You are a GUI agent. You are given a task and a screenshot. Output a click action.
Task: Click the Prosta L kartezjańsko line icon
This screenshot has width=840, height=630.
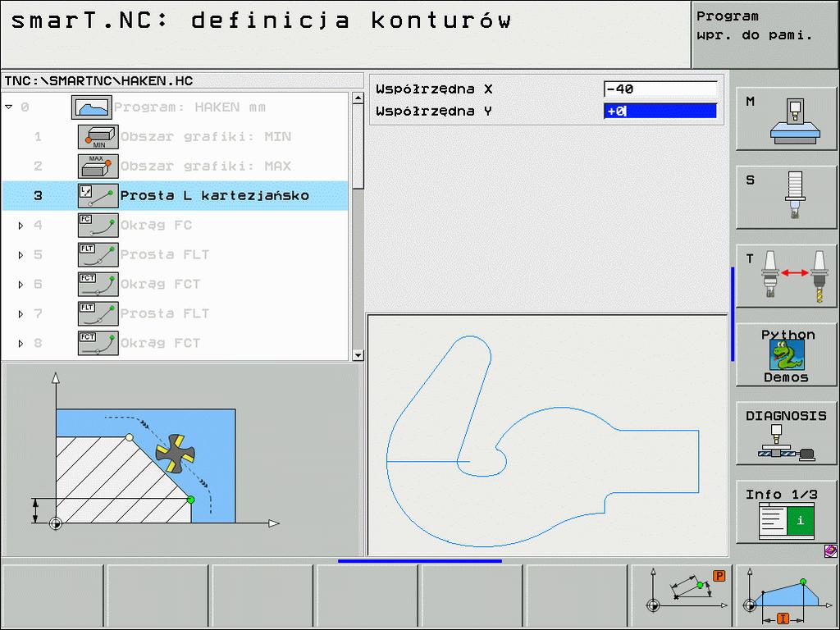point(98,195)
